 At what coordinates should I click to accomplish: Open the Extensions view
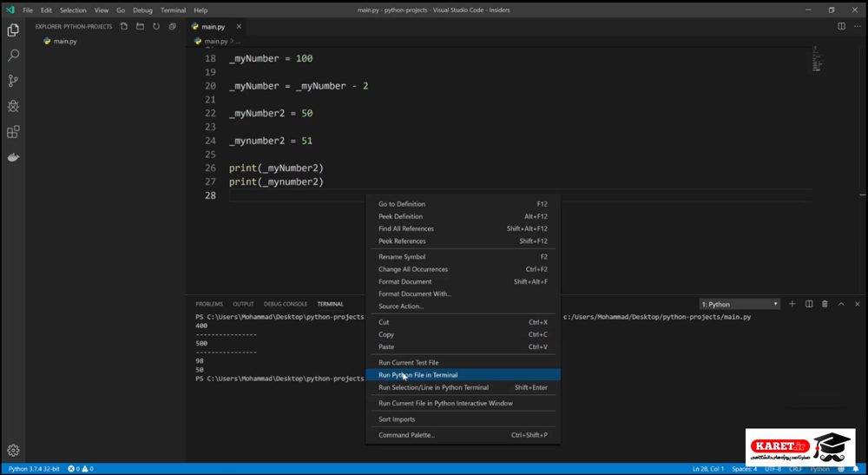(13, 132)
